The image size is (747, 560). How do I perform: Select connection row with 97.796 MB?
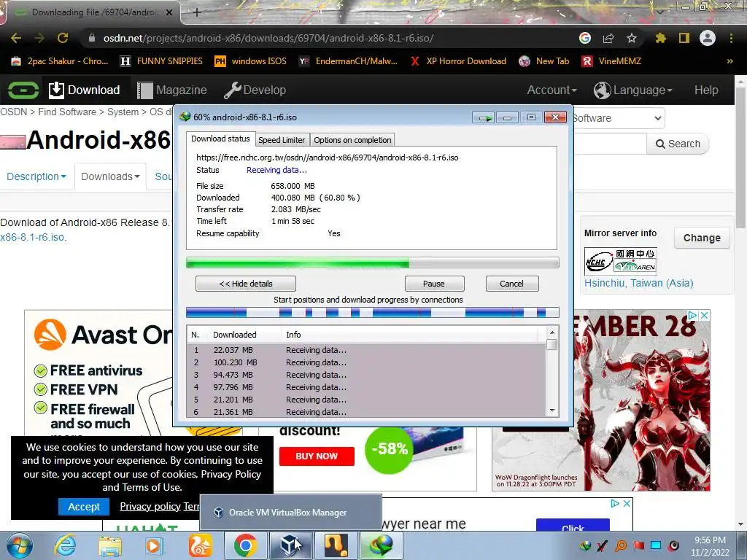(366, 387)
